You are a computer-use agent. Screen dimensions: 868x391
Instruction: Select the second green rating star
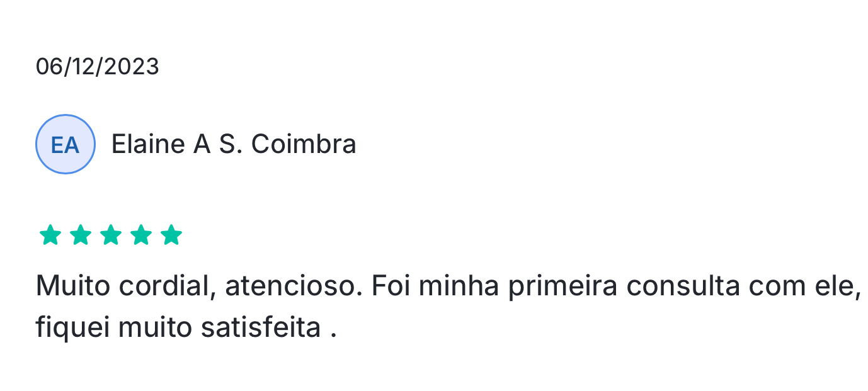tap(81, 235)
